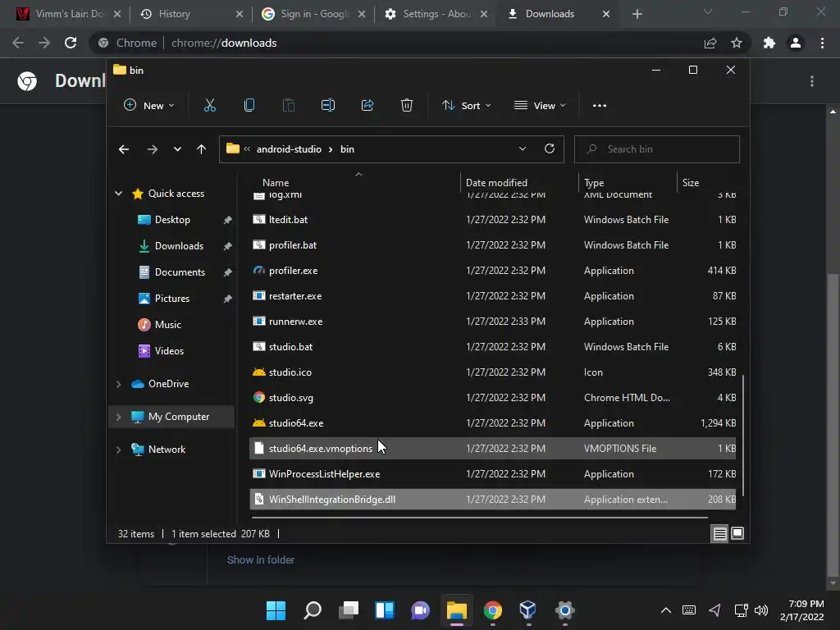Select the WinShellIntegrationBridge.dll file
Screen dimensions: 840x630
492,500
